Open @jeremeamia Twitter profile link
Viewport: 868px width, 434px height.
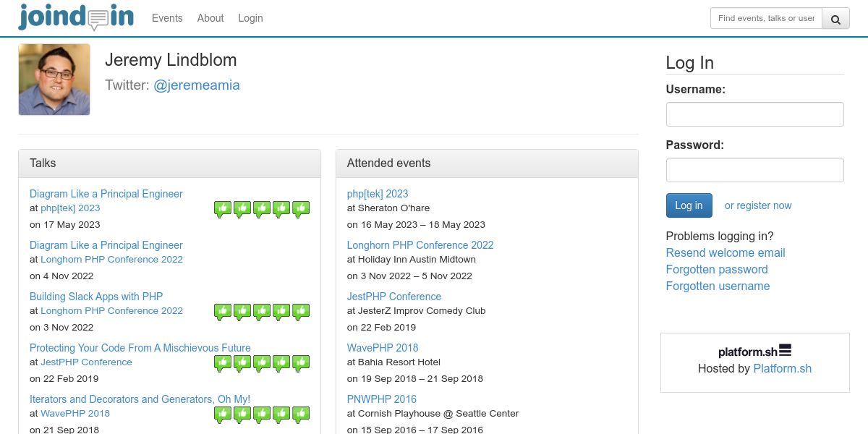(x=197, y=85)
